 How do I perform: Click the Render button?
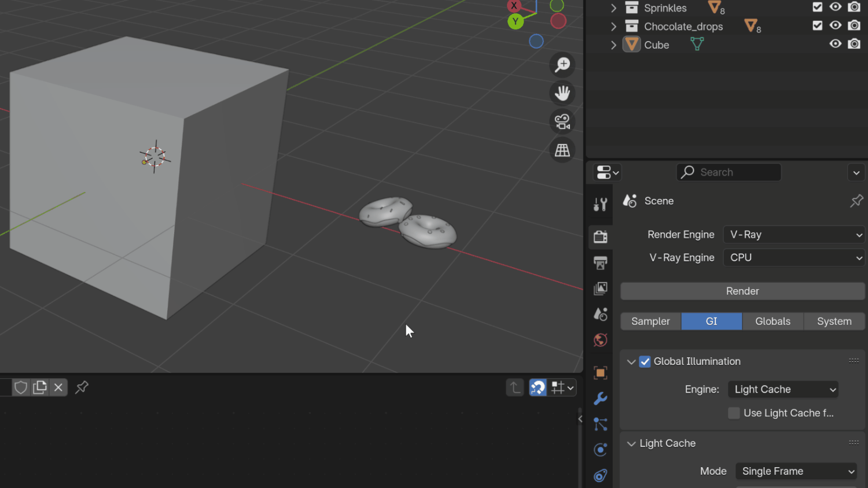click(x=742, y=291)
